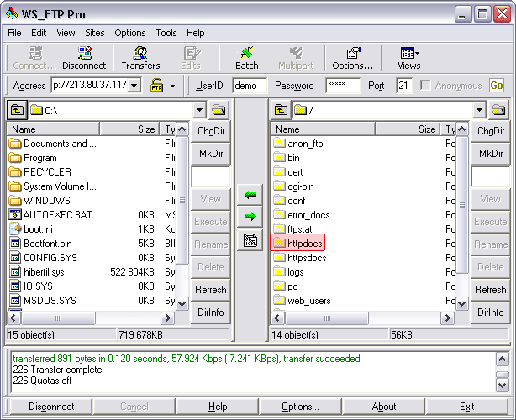Click the green right arrow upload button
This screenshot has height=420, width=516.
(x=250, y=217)
